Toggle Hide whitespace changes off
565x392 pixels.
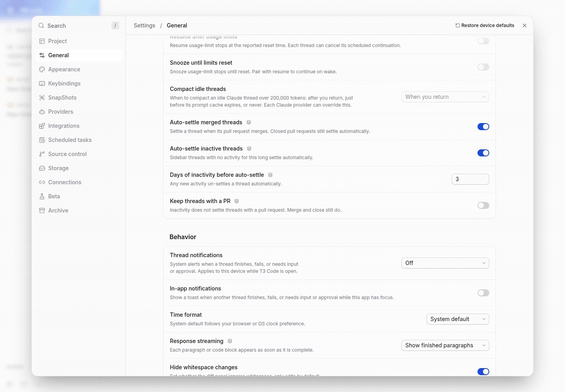tap(483, 372)
